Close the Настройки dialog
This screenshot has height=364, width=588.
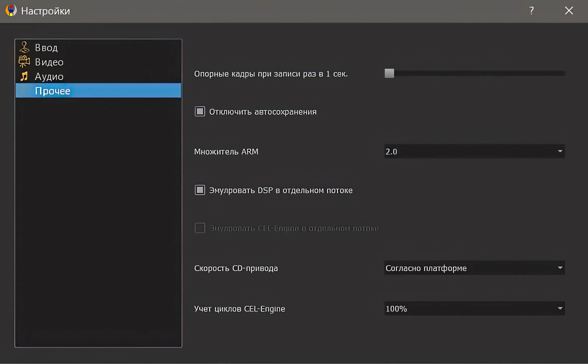coord(569,10)
